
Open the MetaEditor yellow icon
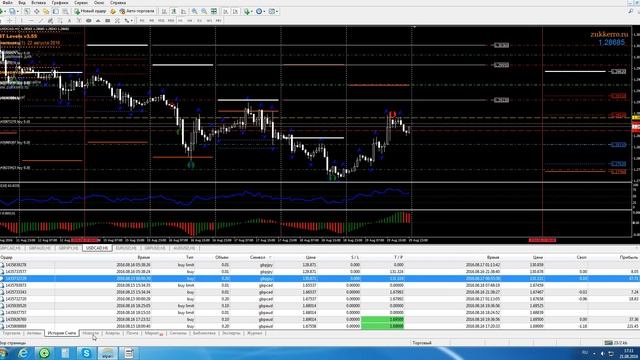click(x=113, y=11)
